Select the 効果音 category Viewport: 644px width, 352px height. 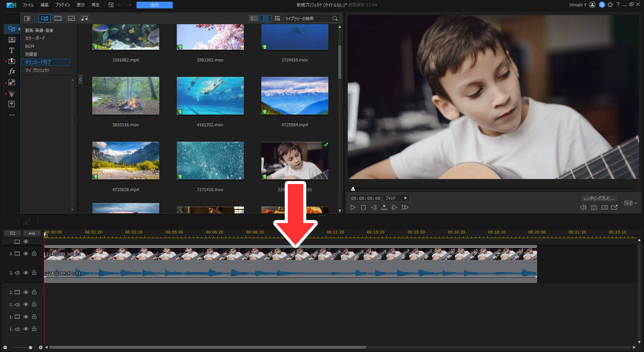[31, 54]
